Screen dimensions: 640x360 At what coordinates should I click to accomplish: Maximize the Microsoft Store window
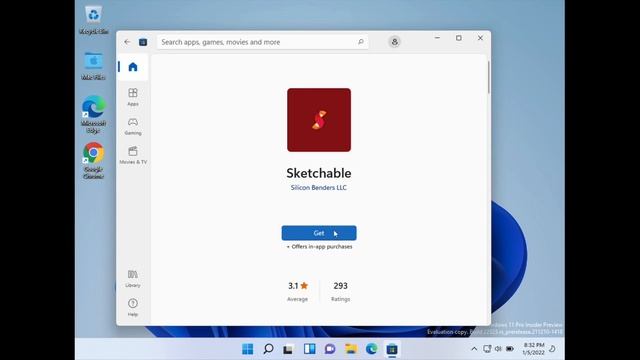point(459,38)
